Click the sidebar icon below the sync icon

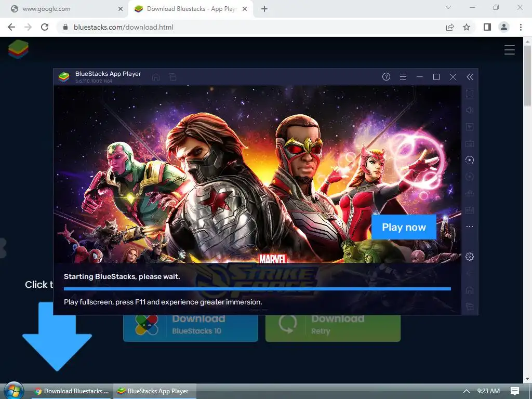[470, 193]
